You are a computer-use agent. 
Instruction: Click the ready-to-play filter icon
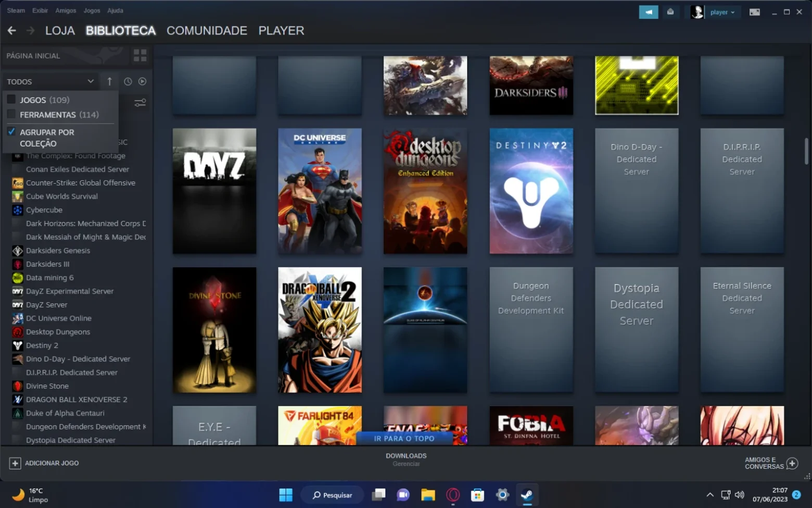pos(142,81)
